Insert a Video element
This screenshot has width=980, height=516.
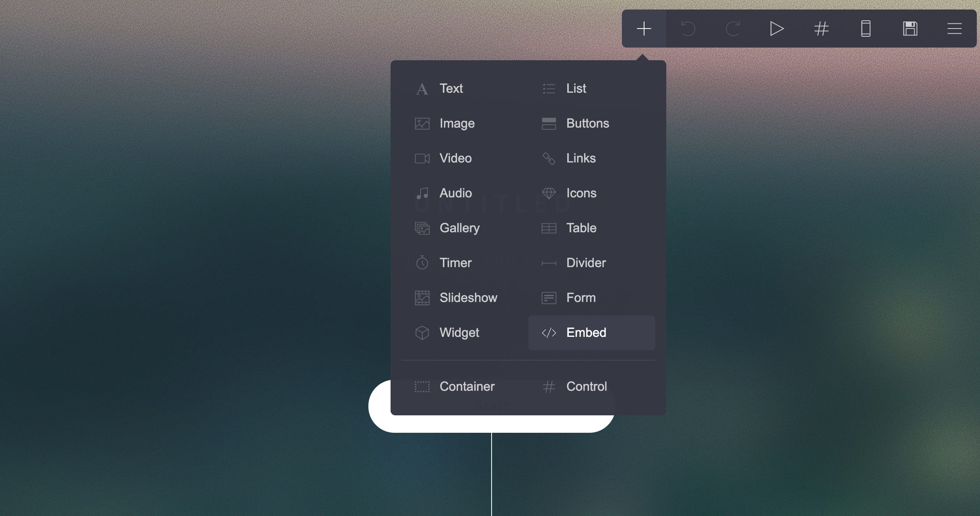(x=465, y=158)
